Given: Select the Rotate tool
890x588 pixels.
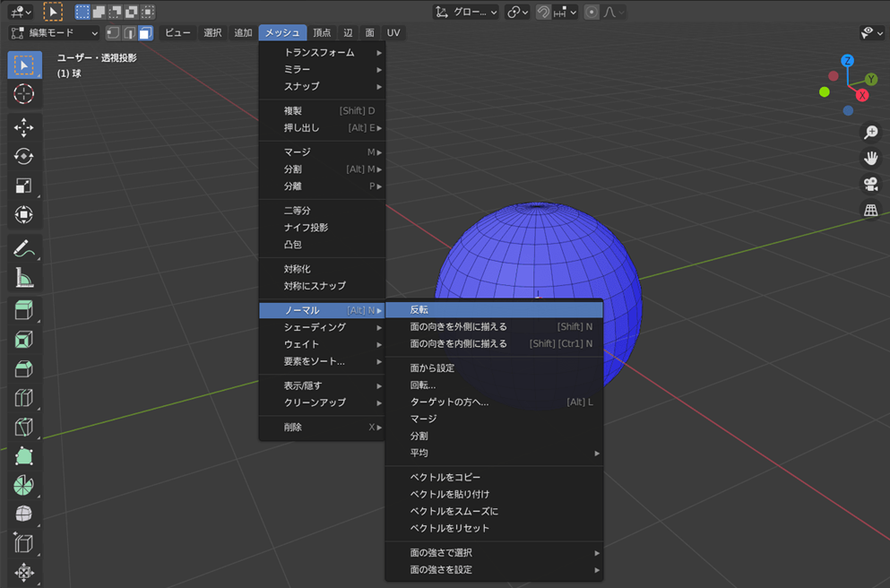Looking at the screenshot, I should click(x=24, y=156).
